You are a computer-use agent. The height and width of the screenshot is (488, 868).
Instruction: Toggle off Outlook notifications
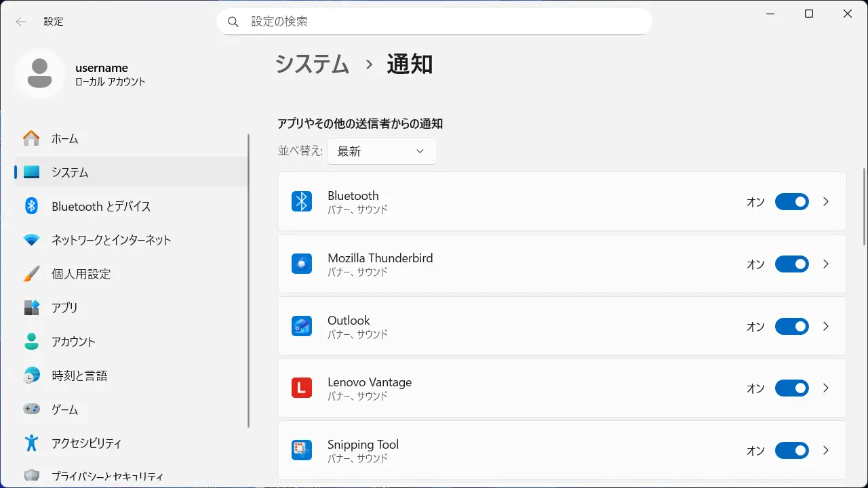pos(791,326)
